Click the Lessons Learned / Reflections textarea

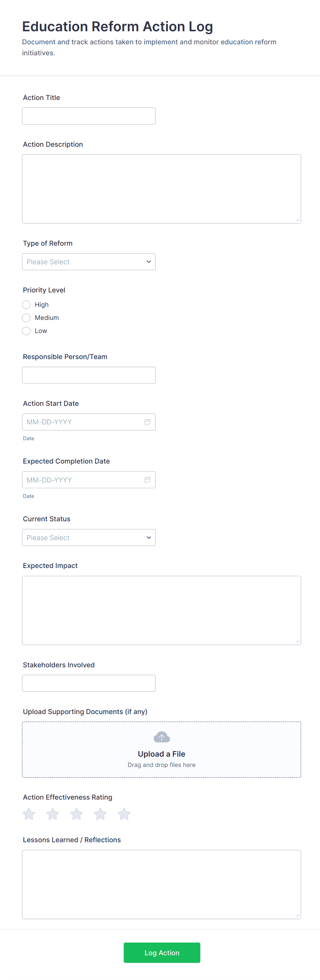click(161, 884)
